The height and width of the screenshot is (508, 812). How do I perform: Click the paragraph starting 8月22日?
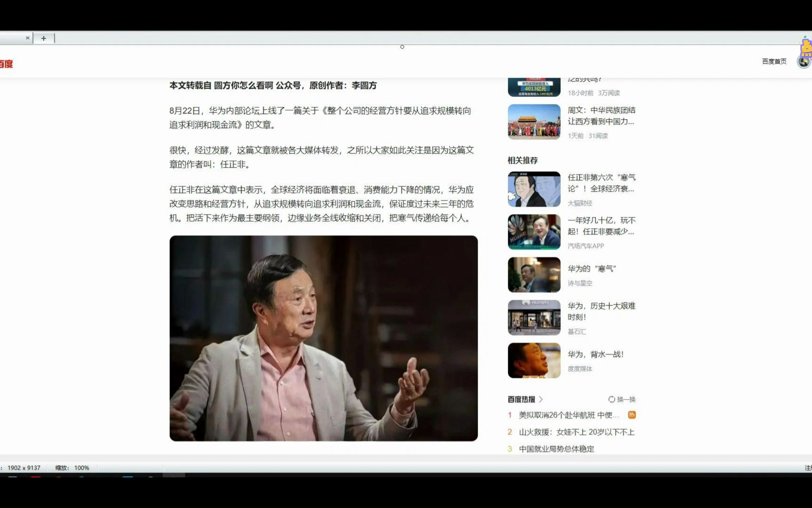pyautogui.click(x=320, y=118)
